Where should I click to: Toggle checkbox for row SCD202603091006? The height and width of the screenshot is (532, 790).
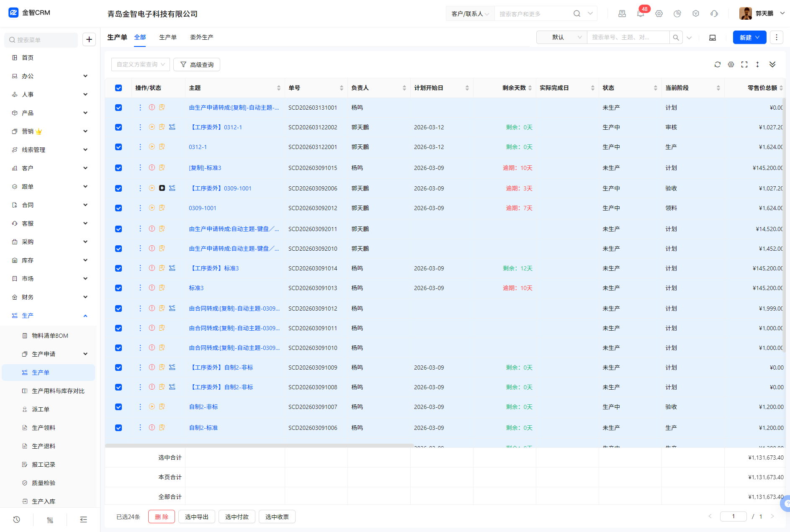118,428
